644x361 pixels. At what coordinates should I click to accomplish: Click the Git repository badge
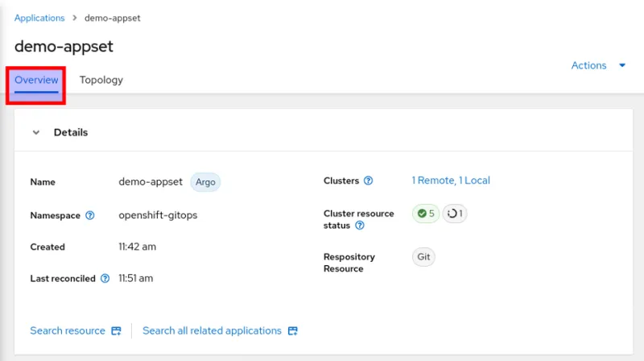pos(423,257)
